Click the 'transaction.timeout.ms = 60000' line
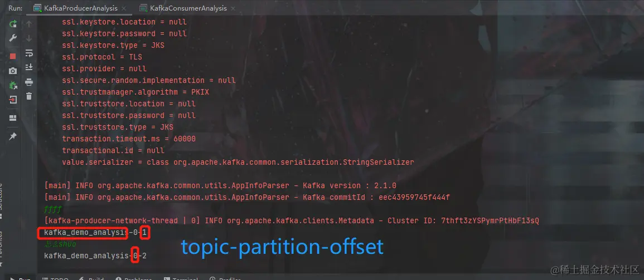 pos(129,139)
